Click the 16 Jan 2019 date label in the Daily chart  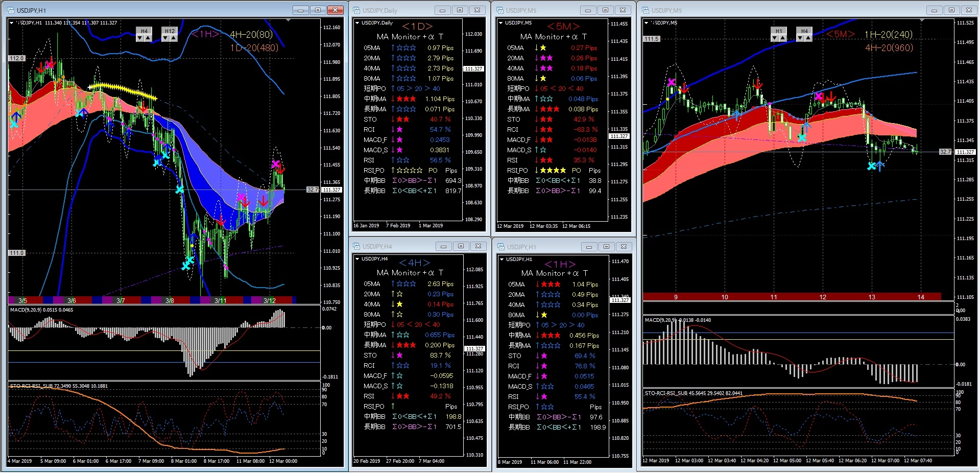366,226
